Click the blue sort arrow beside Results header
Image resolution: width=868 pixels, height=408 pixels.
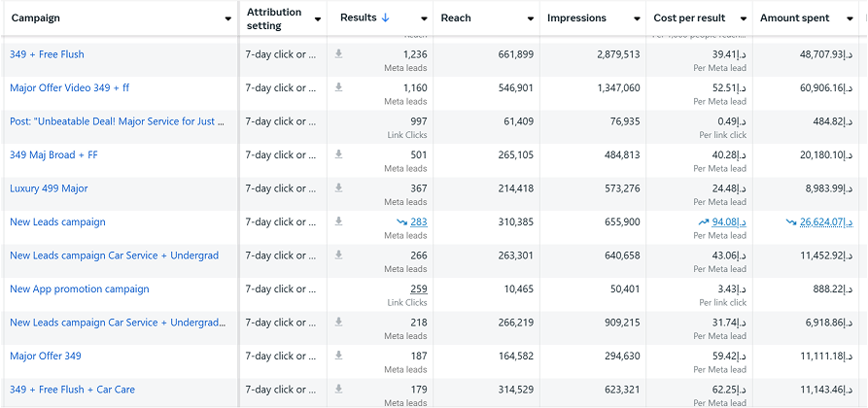[x=387, y=18]
